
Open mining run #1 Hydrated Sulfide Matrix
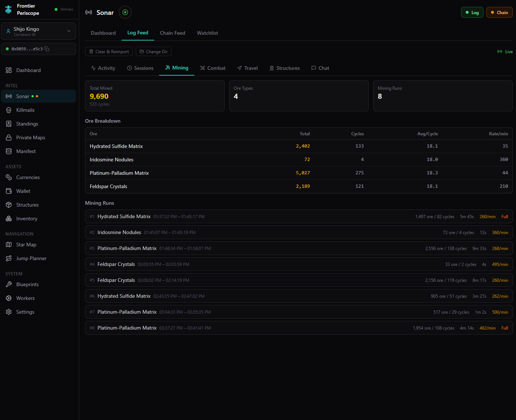point(299,216)
